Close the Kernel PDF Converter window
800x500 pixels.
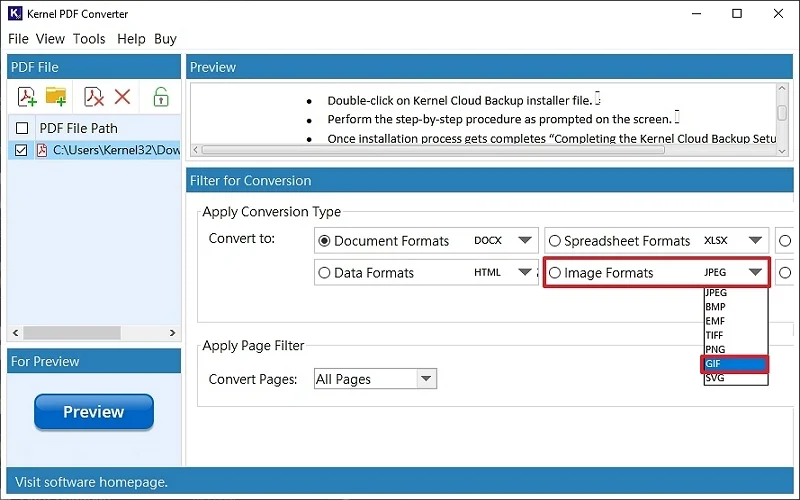click(x=778, y=14)
